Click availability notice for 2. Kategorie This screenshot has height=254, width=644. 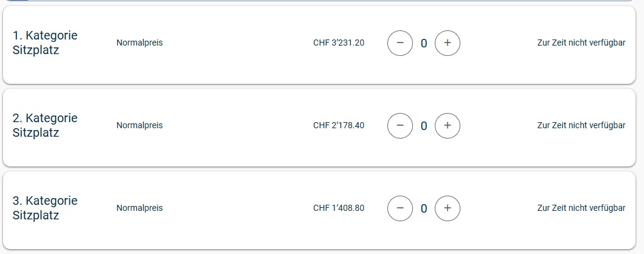581,126
